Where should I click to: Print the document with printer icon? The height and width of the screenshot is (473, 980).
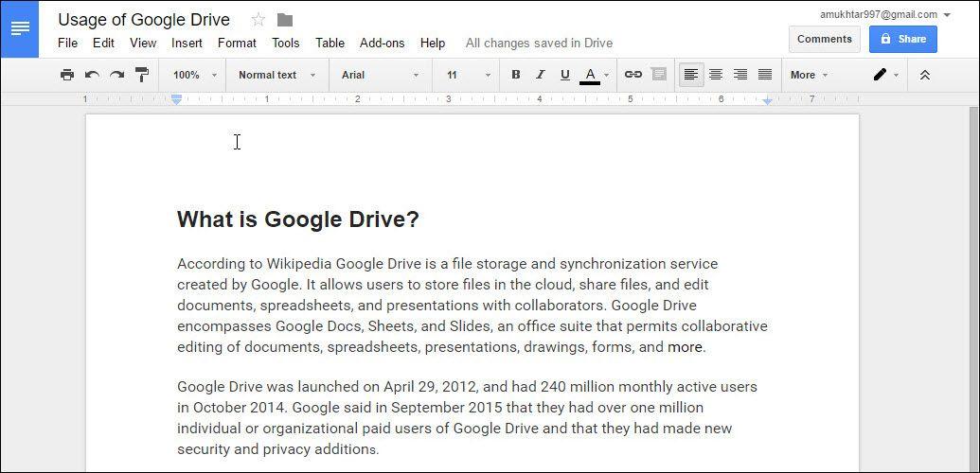click(x=67, y=75)
